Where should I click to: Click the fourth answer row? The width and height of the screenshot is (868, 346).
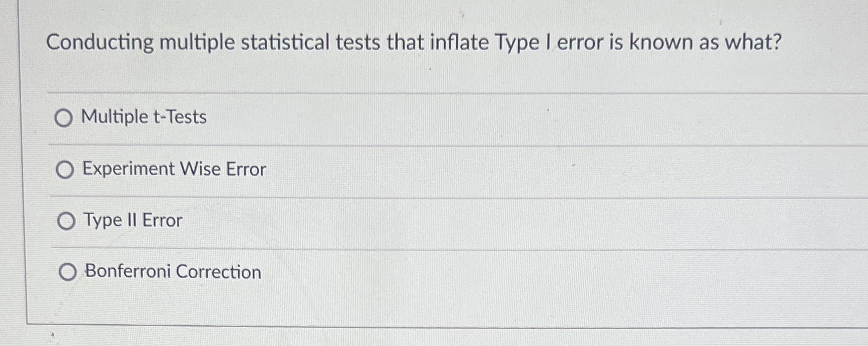355,273
